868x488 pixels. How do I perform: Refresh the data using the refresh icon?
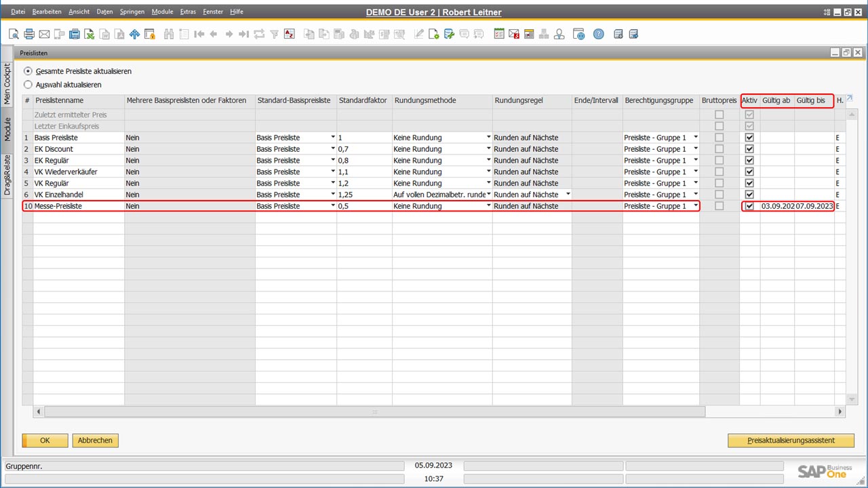[x=260, y=34]
